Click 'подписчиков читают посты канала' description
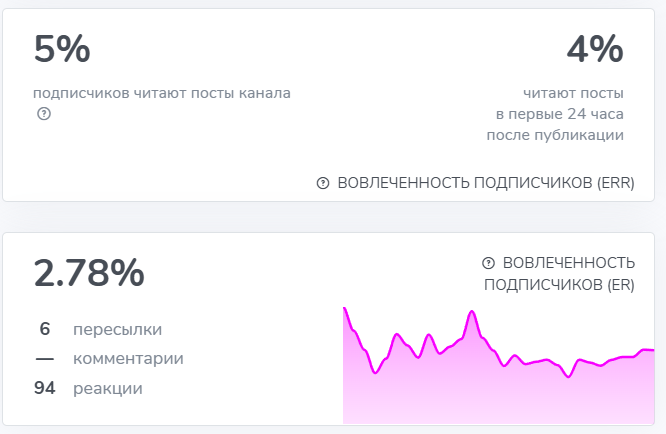 pyautogui.click(x=162, y=93)
